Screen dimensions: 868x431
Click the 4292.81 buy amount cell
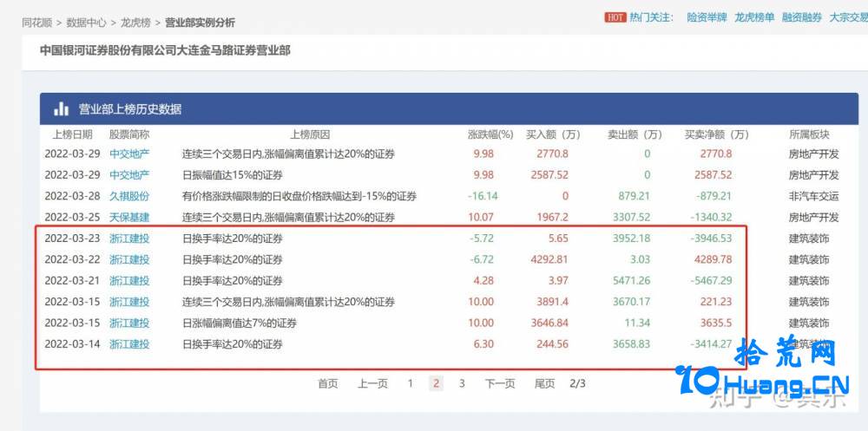pos(549,259)
